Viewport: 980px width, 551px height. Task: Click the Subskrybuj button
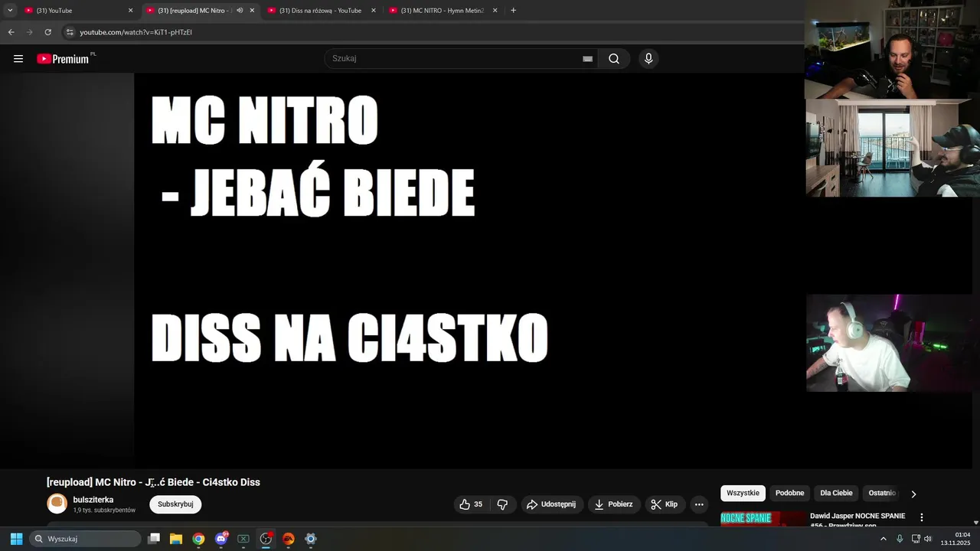[x=175, y=504]
